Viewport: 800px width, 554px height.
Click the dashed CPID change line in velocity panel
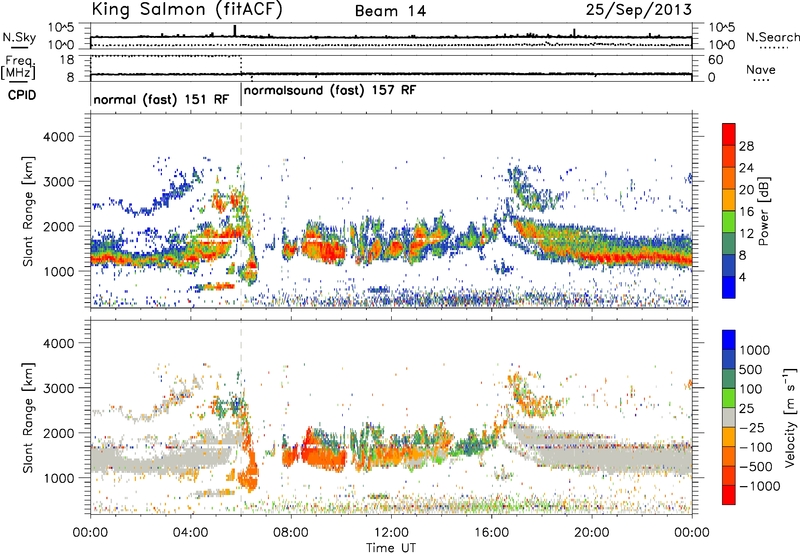click(x=241, y=416)
